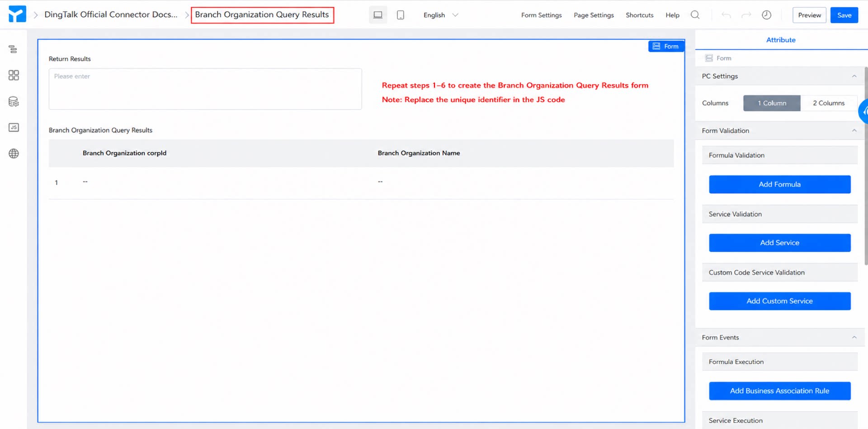The height and width of the screenshot is (429, 868).
Task: Open the globe multilingual icon
Action: (14, 154)
